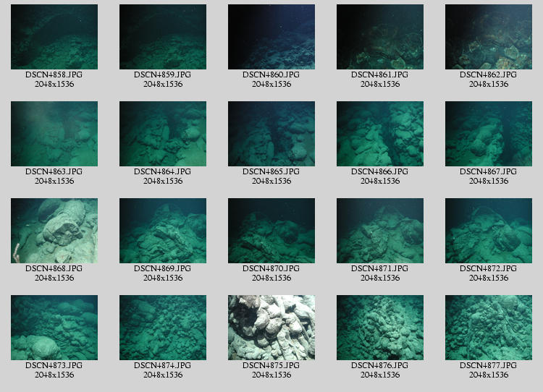Open thumbnail image DSCN4864.JPG
The height and width of the screenshot is (392, 543).
tap(163, 134)
